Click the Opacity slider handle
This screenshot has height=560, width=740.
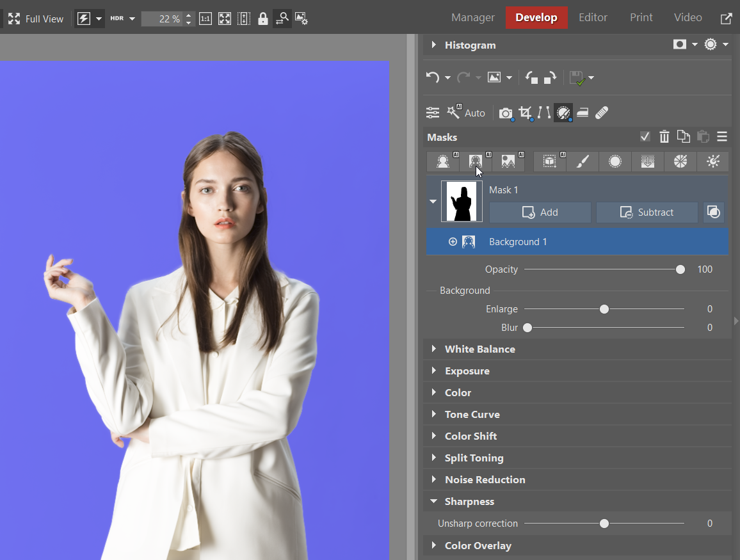click(x=680, y=269)
